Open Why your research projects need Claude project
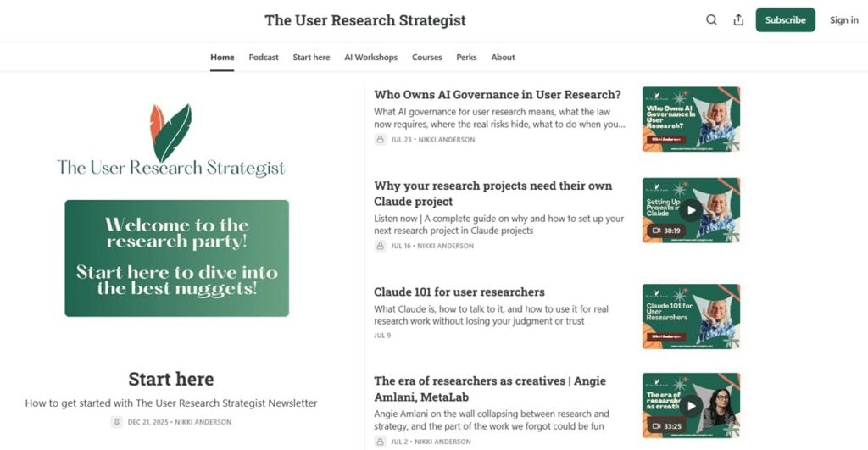The height and width of the screenshot is (450, 868). 492,194
